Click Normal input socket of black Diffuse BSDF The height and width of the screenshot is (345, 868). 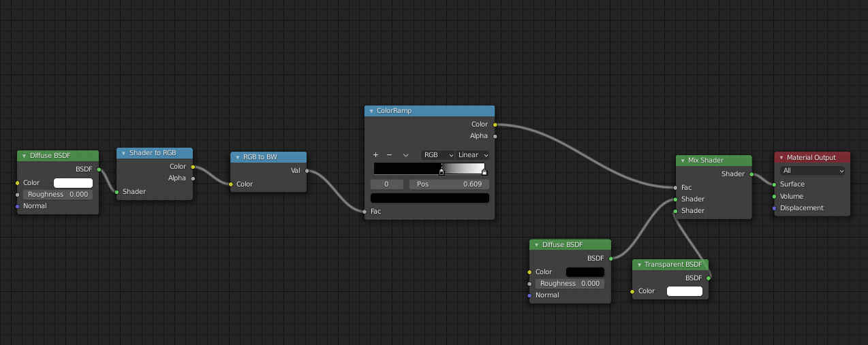529,295
